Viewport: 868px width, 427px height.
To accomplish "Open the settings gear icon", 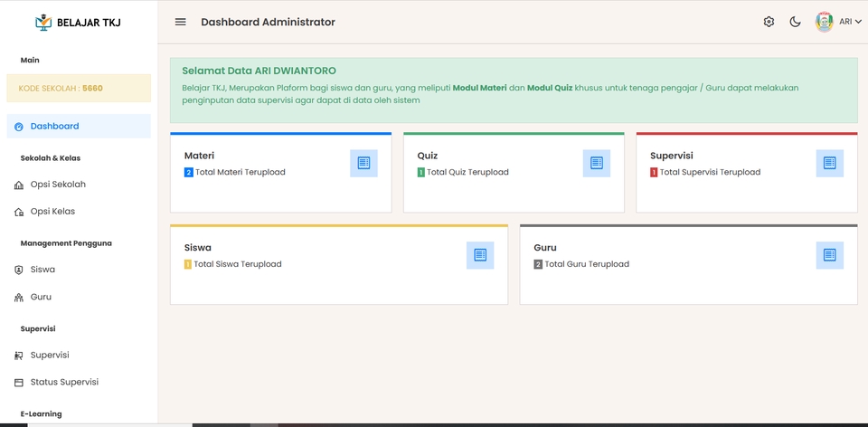I will click(x=769, y=22).
